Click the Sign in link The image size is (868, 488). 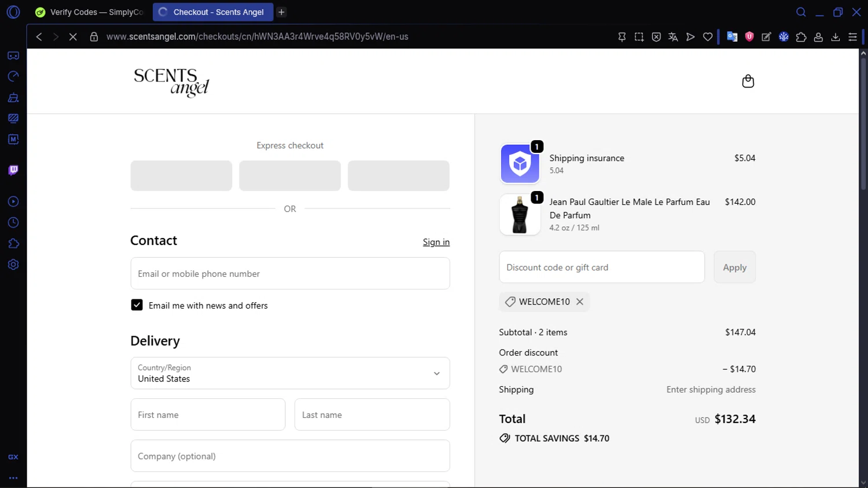[436, 242]
